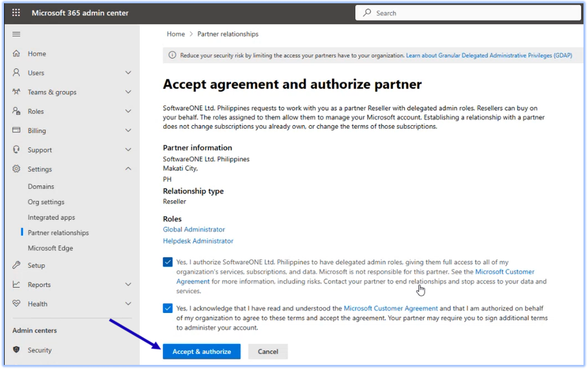This screenshot has width=588, height=369.
Task: Expand the Users section chevron
Action: click(128, 73)
